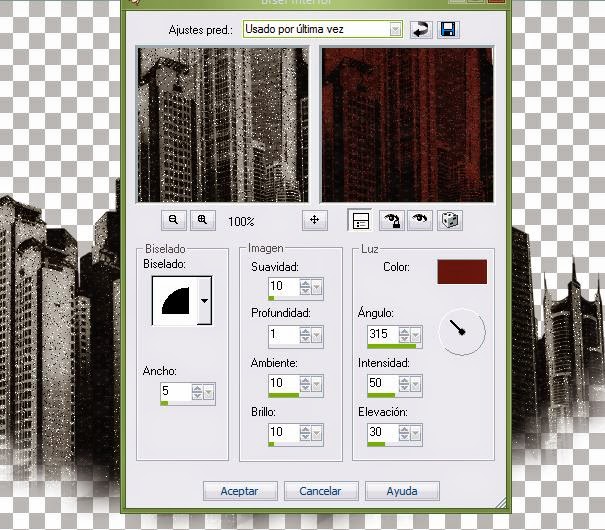
Task: Reset settings to default arrow icon
Action: (x=421, y=29)
